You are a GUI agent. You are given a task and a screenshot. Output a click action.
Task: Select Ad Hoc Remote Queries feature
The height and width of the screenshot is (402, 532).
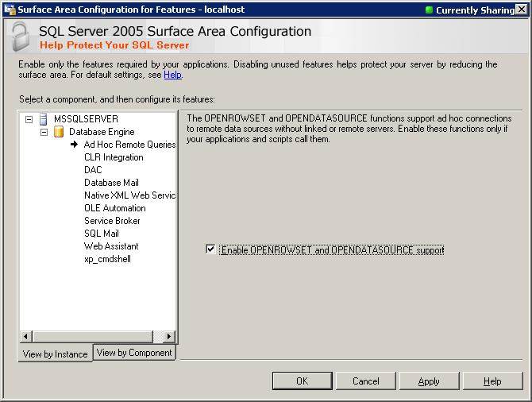130,145
